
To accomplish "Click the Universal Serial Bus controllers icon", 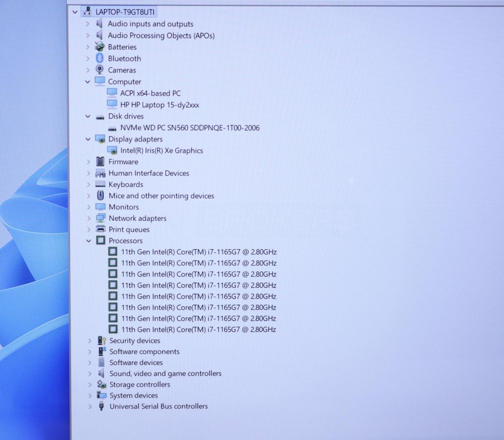I will [101, 406].
